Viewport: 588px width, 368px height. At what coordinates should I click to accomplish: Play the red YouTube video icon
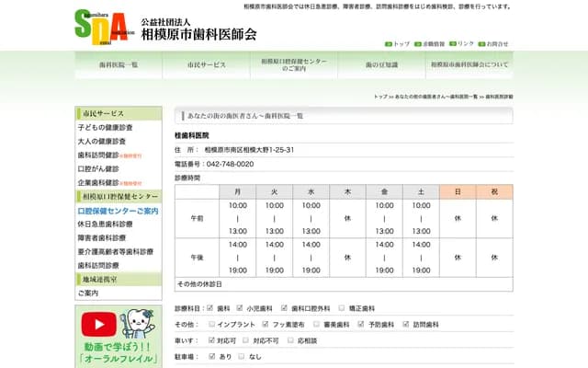pyautogui.click(x=98, y=324)
